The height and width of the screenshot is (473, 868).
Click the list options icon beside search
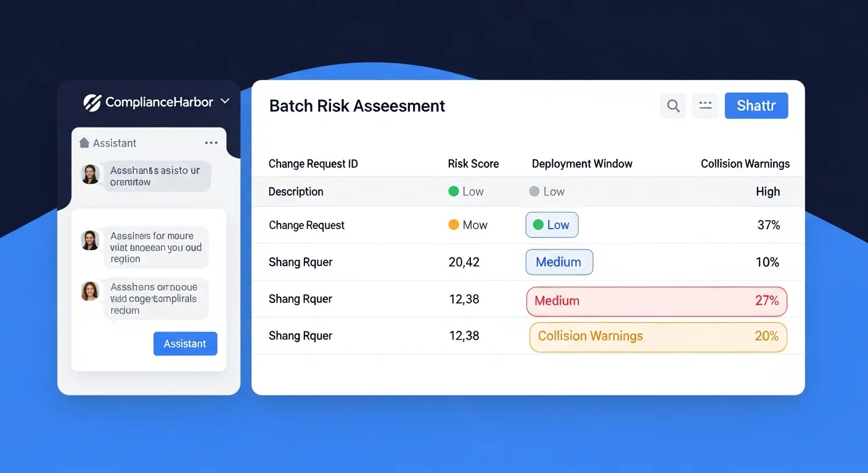click(x=705, y=105)
